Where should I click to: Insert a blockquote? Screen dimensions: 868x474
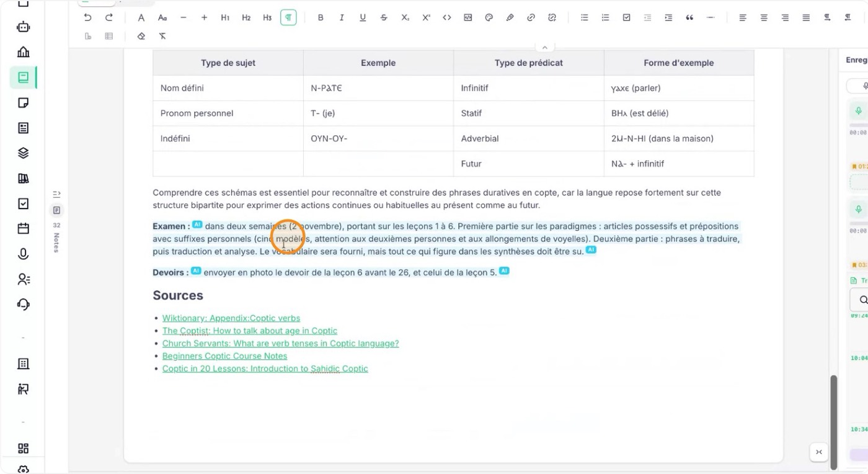coord(689,17)
